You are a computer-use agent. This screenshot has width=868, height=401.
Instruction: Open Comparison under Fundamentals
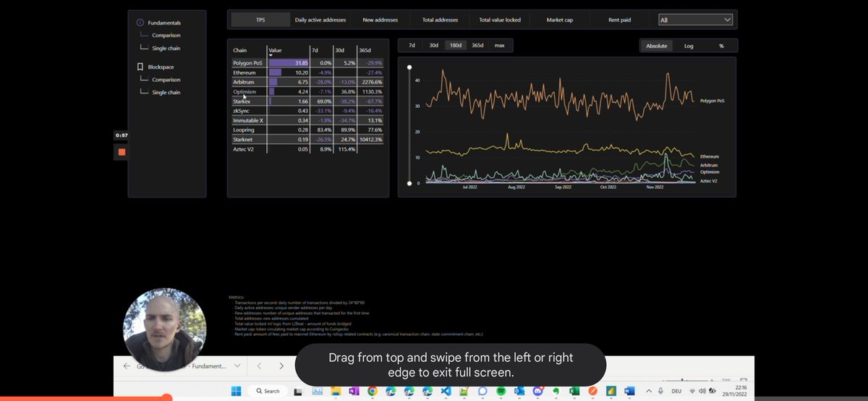(x=166, y=35)
